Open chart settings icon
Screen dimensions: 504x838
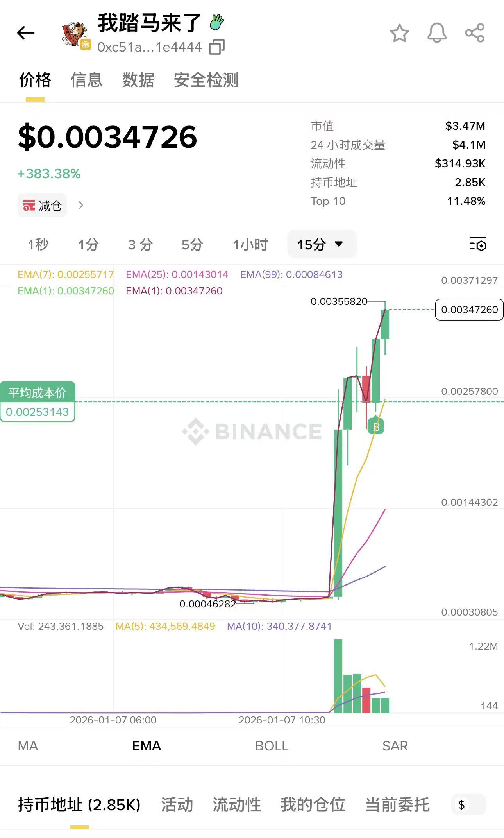click(477, 244)
